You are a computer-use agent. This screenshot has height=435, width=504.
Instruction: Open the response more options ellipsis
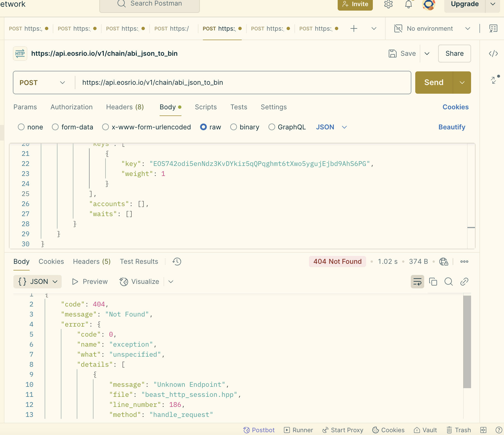tap(464, 262)
